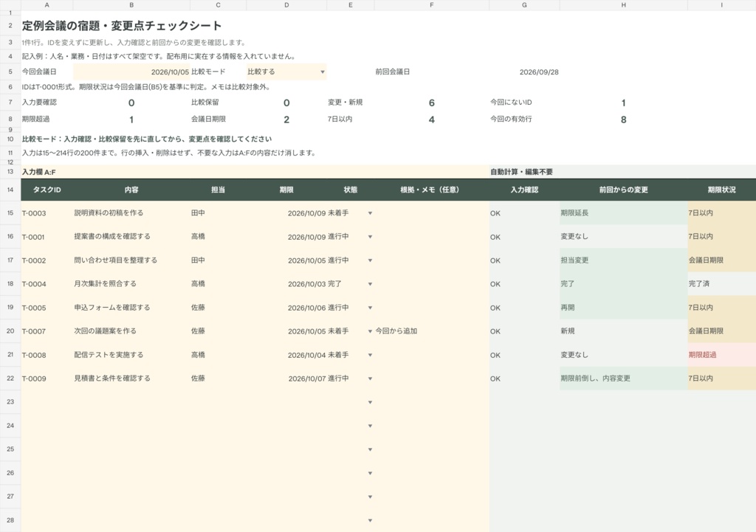Select the 7日以内 summary count 4

point(431,120)
